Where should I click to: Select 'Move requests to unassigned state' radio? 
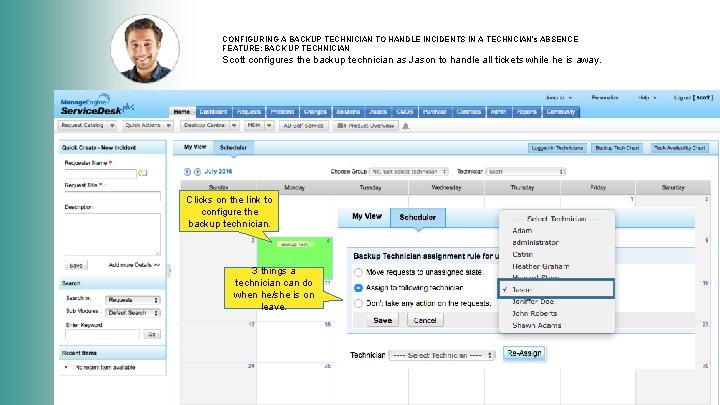[359, 272]
